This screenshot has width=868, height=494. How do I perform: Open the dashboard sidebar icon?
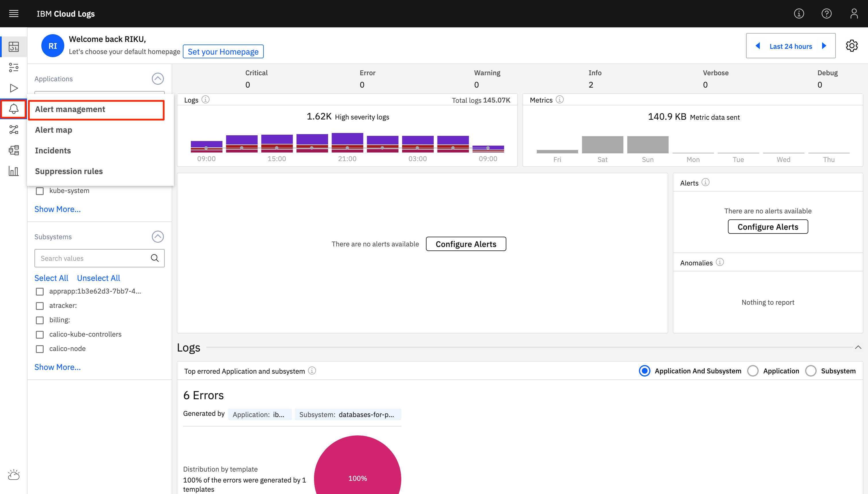tap(13, 47)
